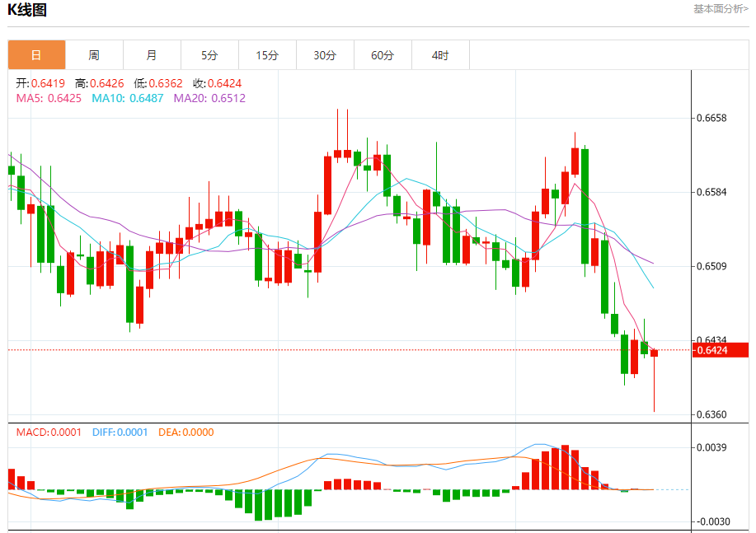Image resolution: width=756 pixels, height=533 pixels.
Task: Open the 30分 interval tab
Action: (x=325, y=55)
